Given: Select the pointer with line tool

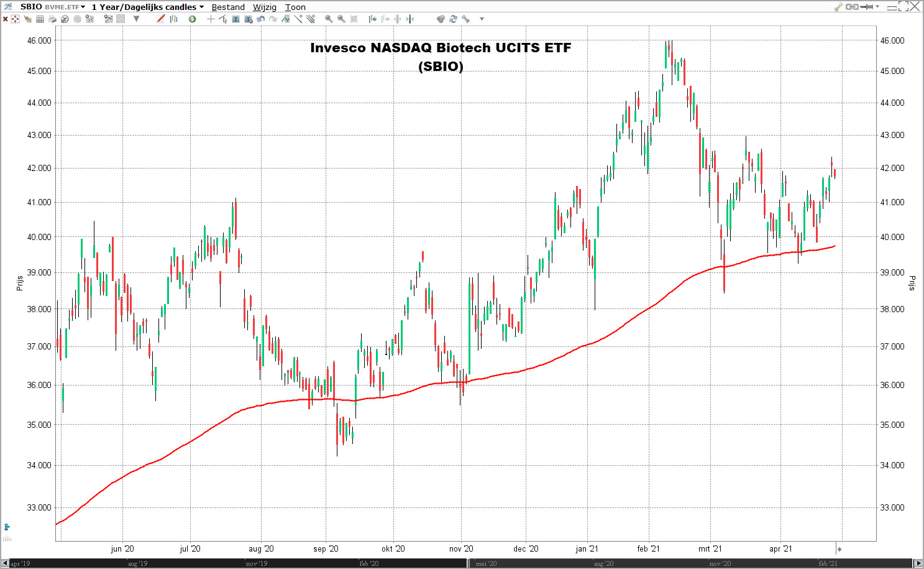Looking at the screenshot, I should [223, 19].
